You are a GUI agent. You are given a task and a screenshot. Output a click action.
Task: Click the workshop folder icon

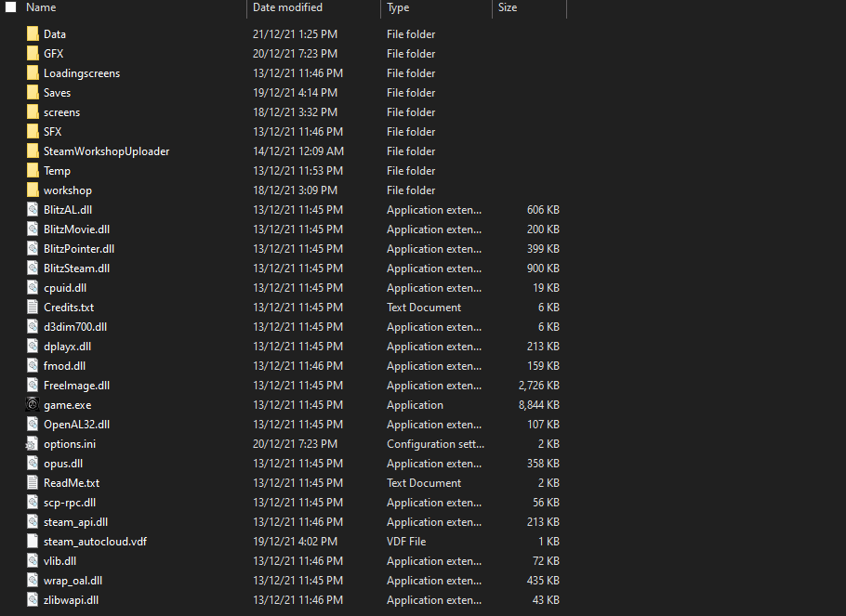(33, 190)
